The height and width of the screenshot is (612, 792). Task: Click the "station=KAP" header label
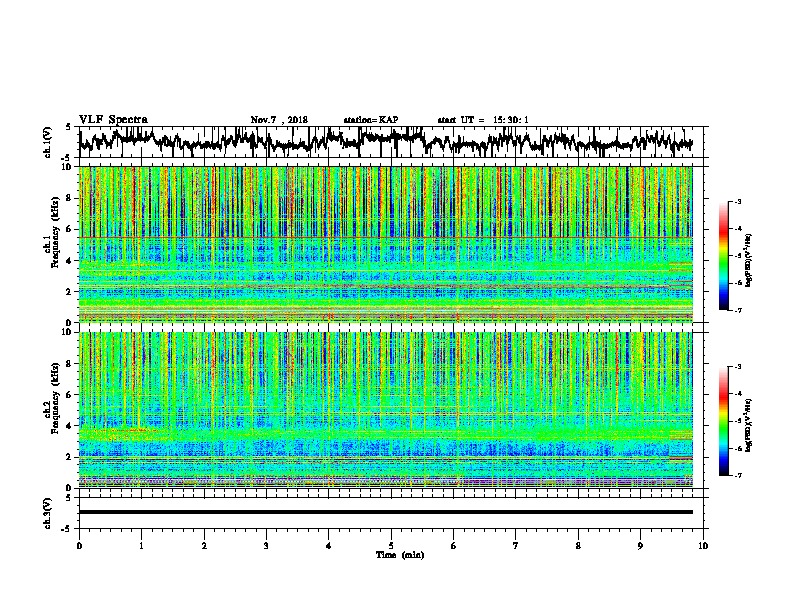point(371,120)
